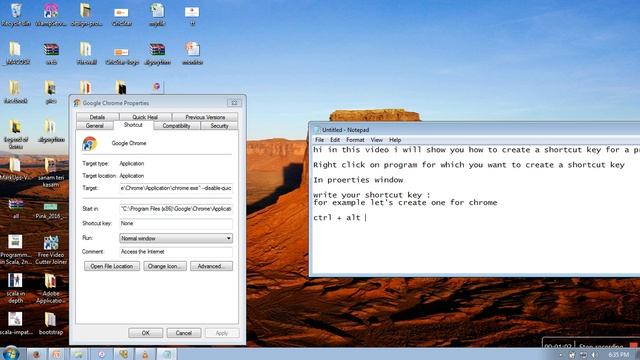Screen dimensions: 640x360
Task: Open the bootstrap folder on desktop
Action: [51, 323]
